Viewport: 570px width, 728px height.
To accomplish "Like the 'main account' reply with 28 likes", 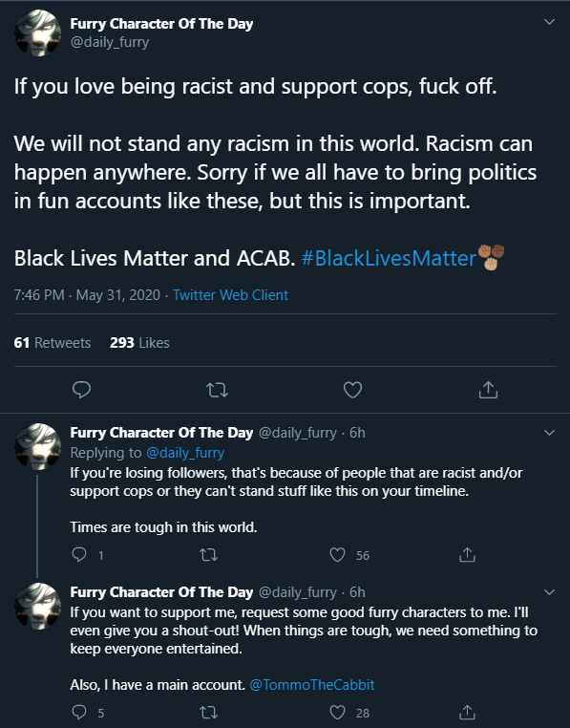I will pos(337,712).
